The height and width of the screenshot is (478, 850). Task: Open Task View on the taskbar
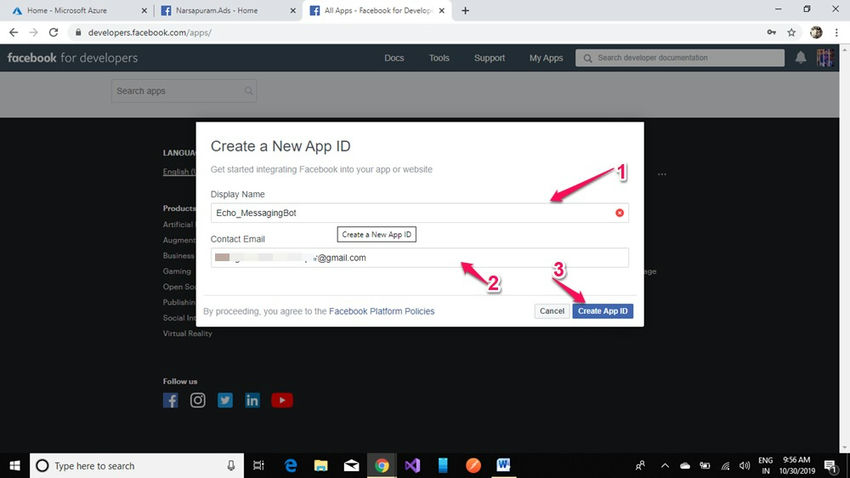point(259,466)
